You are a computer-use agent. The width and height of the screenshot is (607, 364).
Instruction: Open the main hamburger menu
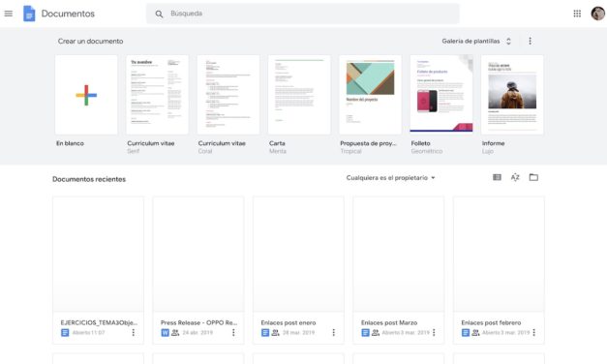[8, 14]
